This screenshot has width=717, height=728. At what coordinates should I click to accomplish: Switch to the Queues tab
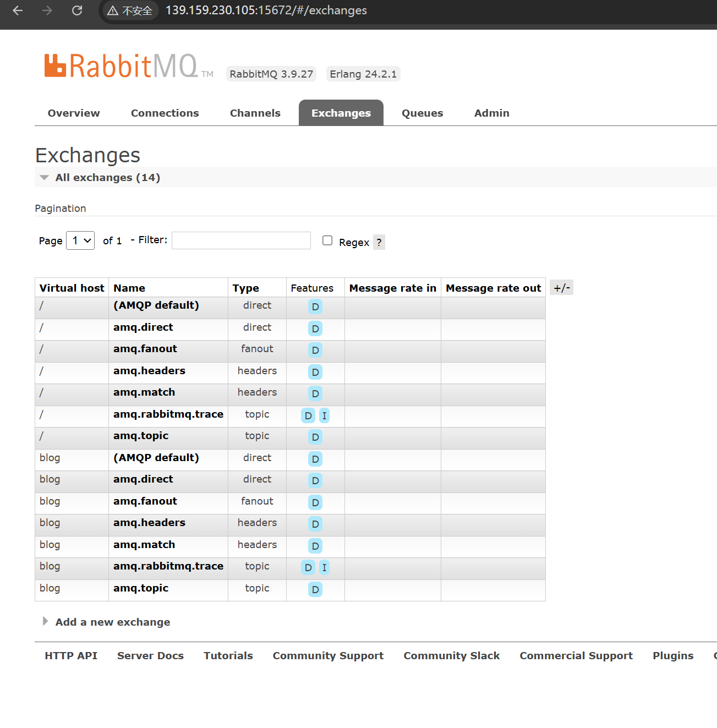[423, 113]
